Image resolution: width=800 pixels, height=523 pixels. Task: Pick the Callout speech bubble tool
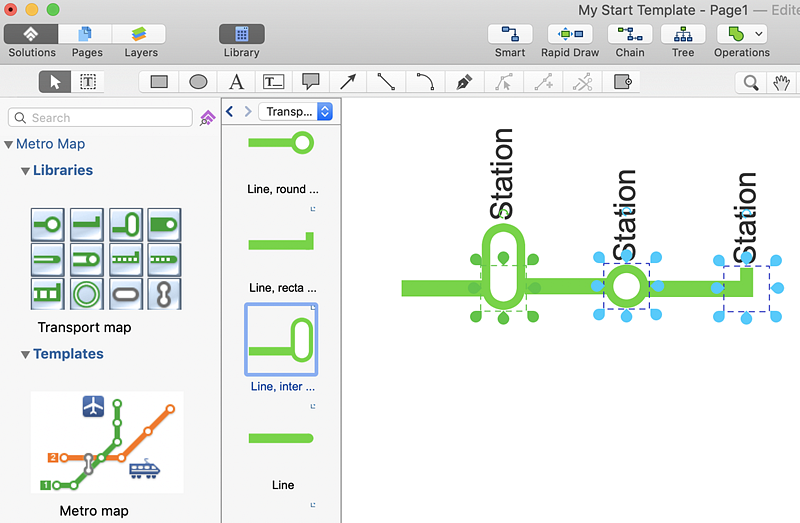tap(311, 82)
